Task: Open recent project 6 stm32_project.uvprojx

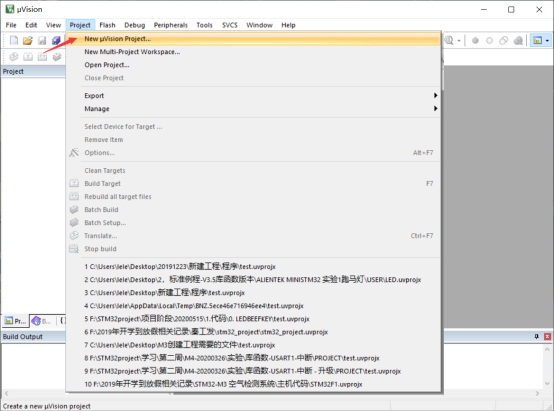Action: click(x=253, y=332)
